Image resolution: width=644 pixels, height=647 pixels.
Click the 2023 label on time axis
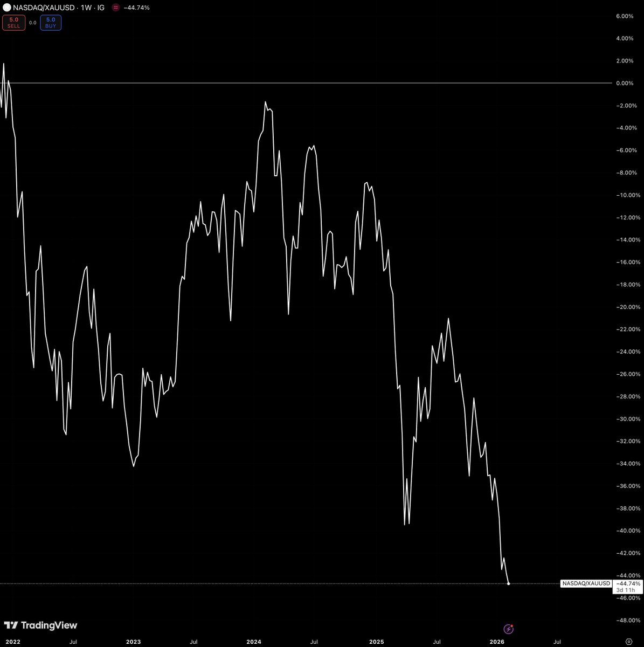click(x=133, y=642)
